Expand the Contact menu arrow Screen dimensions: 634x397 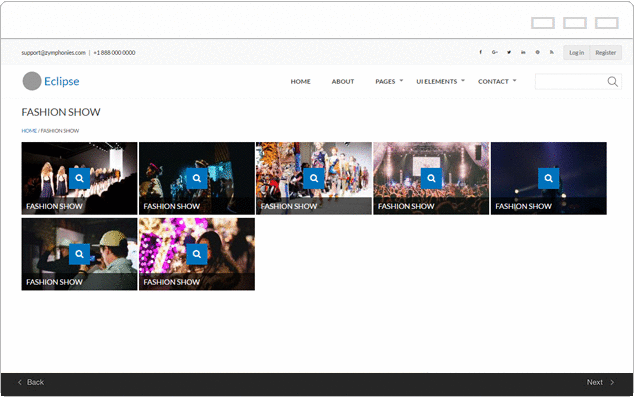[x=514, y=81]
